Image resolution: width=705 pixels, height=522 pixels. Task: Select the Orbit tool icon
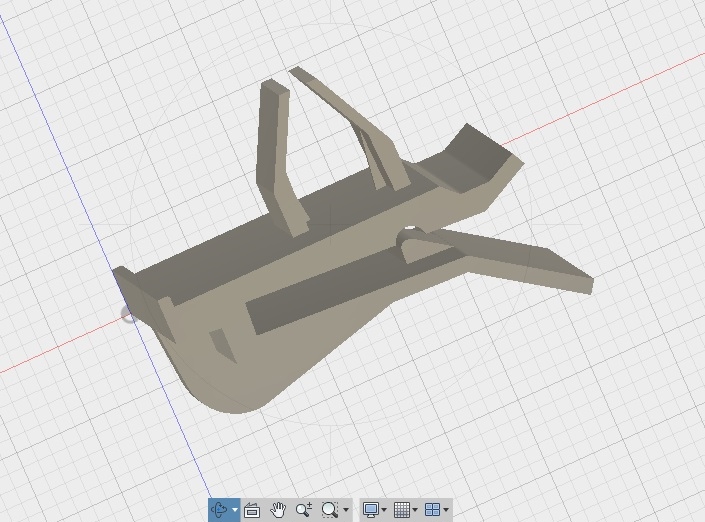point(219,510)
